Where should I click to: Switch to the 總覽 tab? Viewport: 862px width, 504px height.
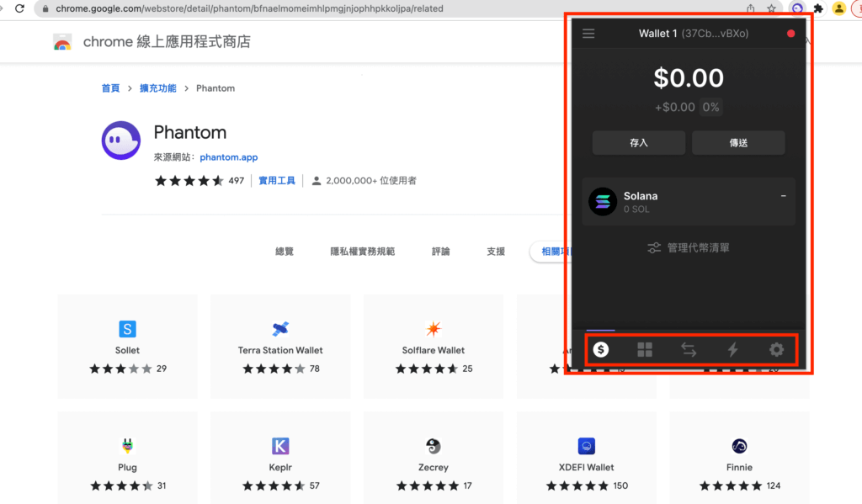point(284,251)
